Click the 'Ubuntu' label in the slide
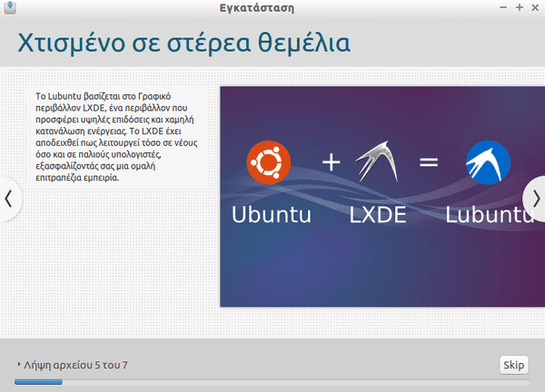The height and width of the screenshot is (392, 545). (271, 214)
